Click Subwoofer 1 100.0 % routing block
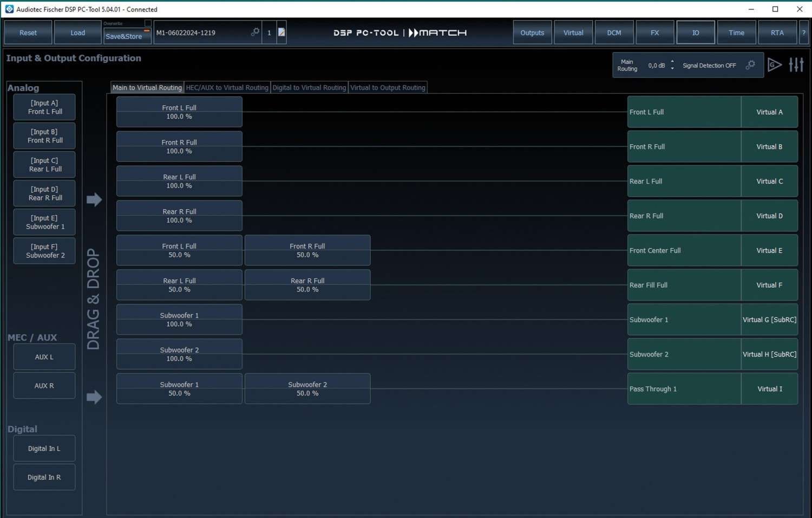The width and height of the screenshot is (812, 518). (179, 320)
